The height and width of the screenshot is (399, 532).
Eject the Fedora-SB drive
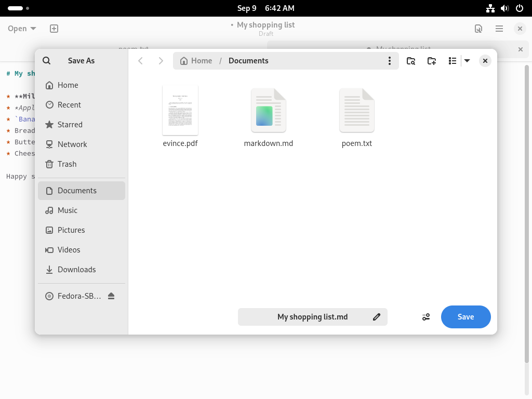click(111, 296)
